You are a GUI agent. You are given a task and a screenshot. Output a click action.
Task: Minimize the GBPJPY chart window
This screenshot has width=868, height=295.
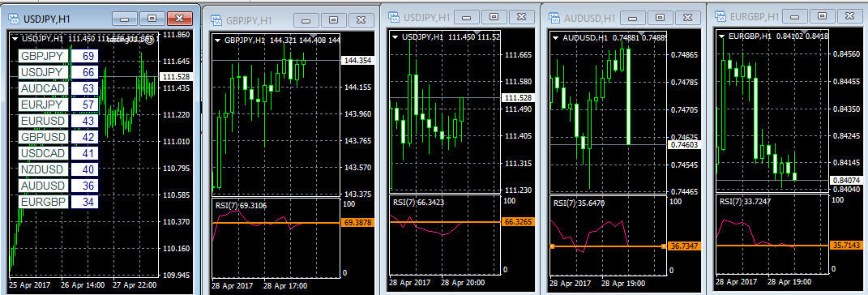(x=306, y=20)
